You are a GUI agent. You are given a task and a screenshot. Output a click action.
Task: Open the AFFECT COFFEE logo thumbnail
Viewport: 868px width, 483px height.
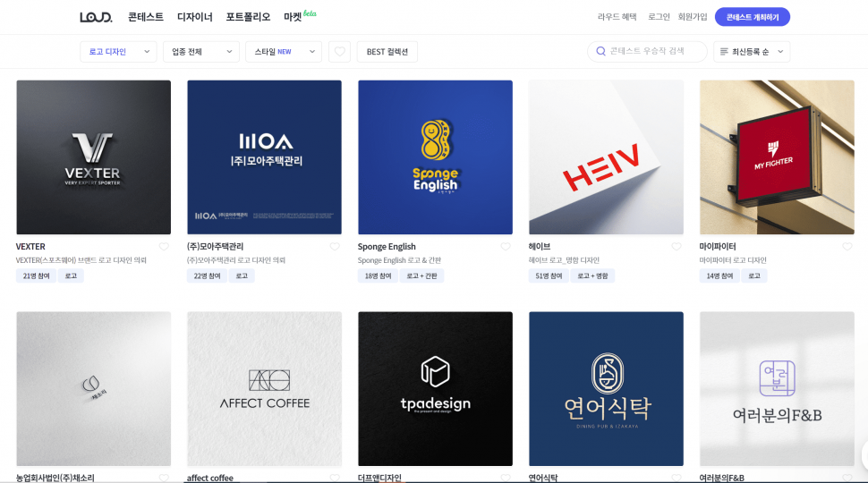pos(265,389)
